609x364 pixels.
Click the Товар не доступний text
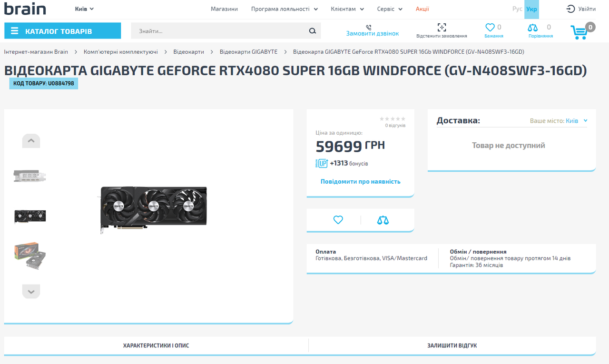[509, 146]
